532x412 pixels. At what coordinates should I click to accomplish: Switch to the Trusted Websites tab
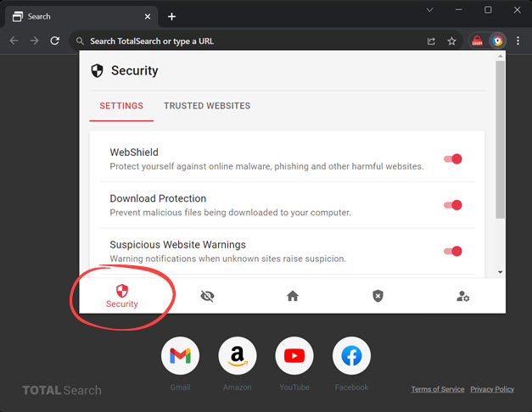tap(207, 106)
